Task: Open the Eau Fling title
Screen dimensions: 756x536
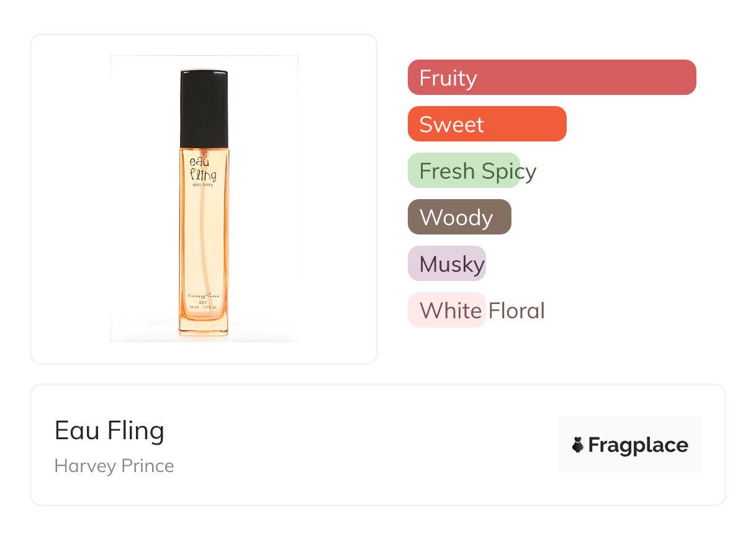Action: (109, 430)
